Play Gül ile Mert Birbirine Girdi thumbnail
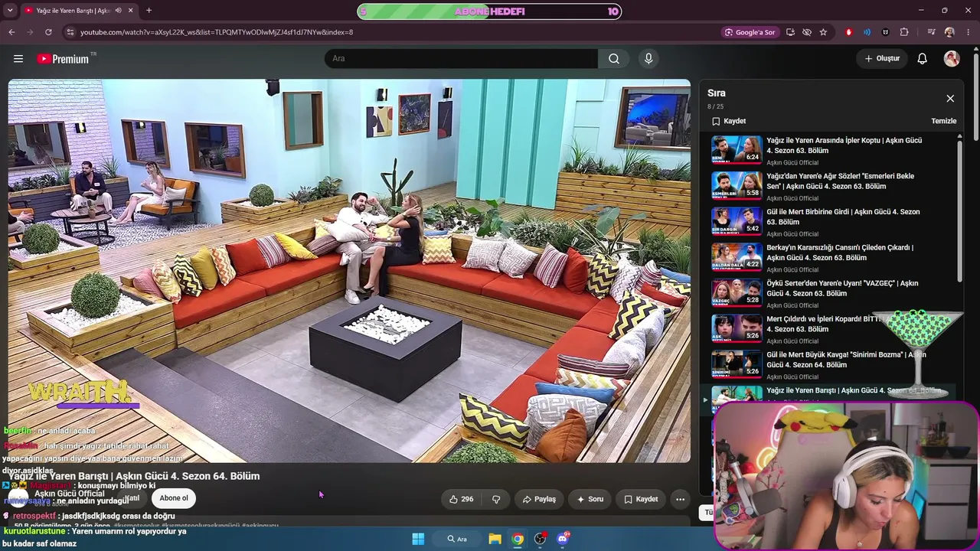The height and width of the screenshot is (551, 980). 737,221
